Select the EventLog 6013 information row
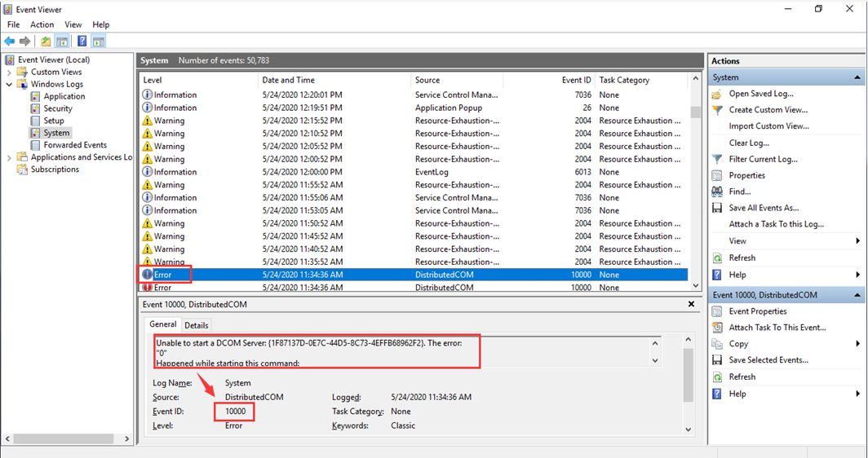Screen dimensions: 868x458 click(414, 172)
